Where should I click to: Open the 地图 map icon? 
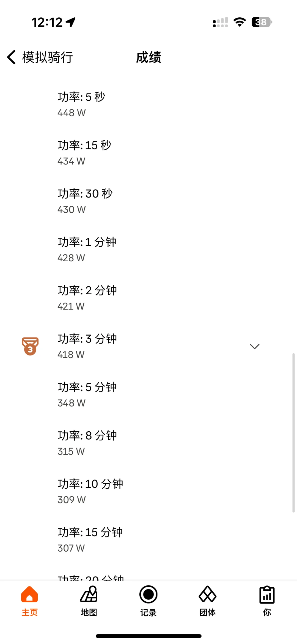[x=89, y=594]
